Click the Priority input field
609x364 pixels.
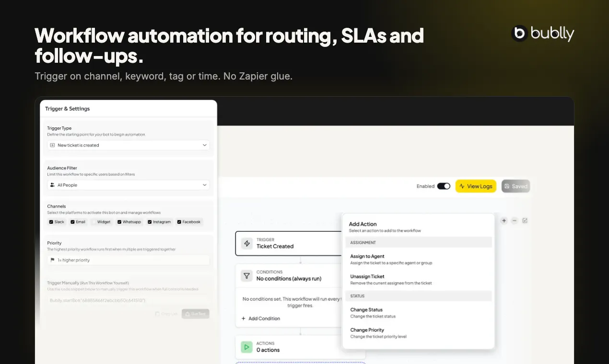pyautogui.click(x=129, y=260)
